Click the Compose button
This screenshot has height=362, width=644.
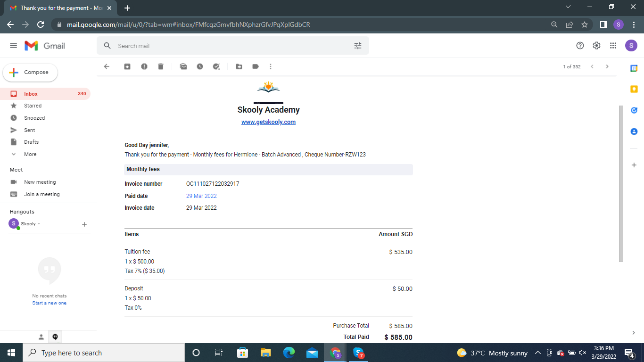[x=30, y=72]
